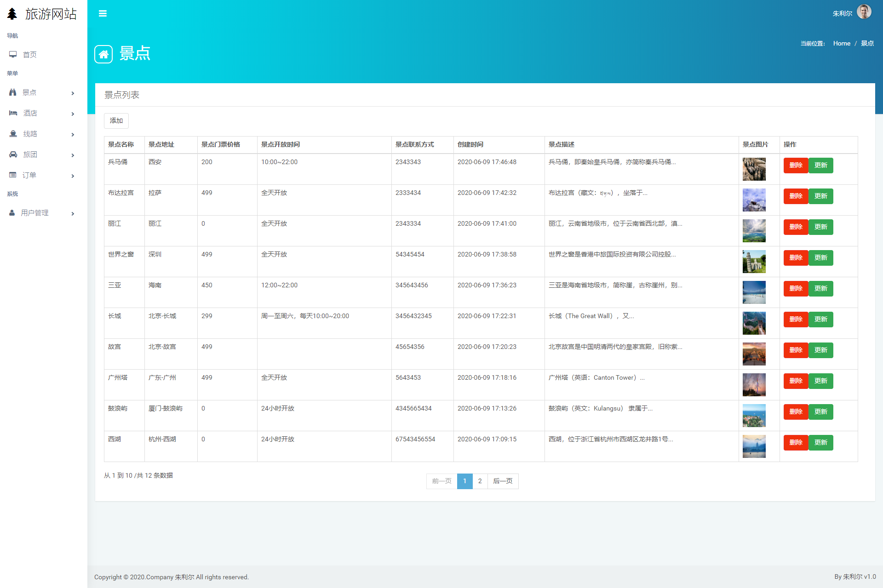Expand the 用户管理 sidebar submenu chevron
The image size is (883, 588).
(x=73, y=213)
